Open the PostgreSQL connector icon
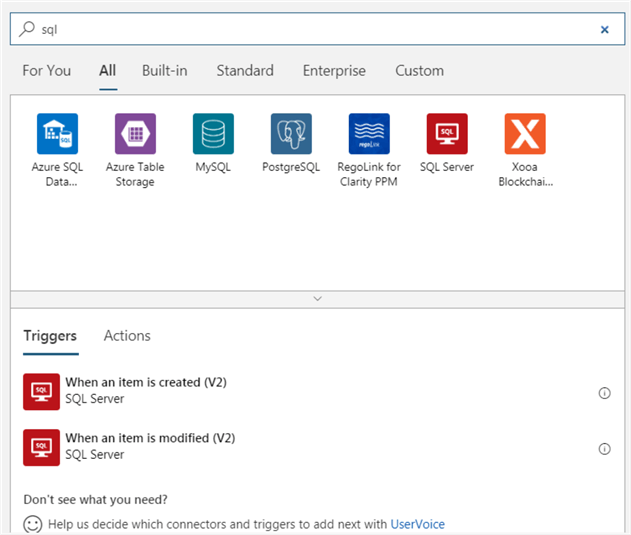This screenshot has height=535, width=631. (291, 134)
